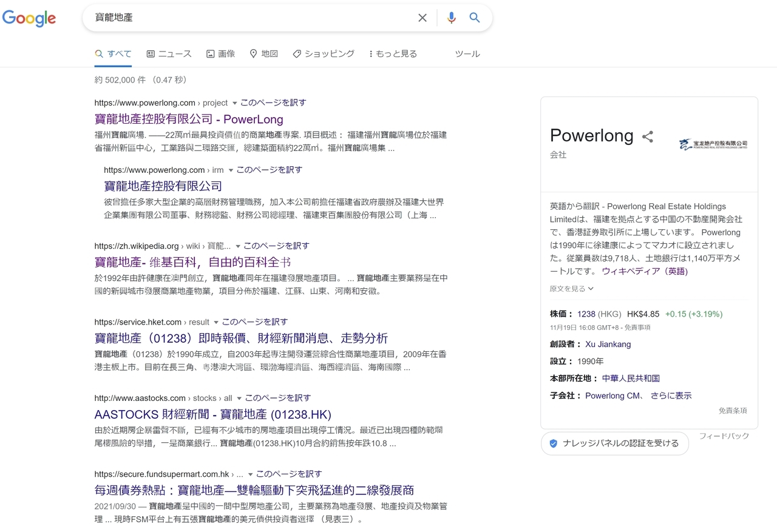Click the 免責条項 link at panel bottom
777x532 pixels.
733,411
